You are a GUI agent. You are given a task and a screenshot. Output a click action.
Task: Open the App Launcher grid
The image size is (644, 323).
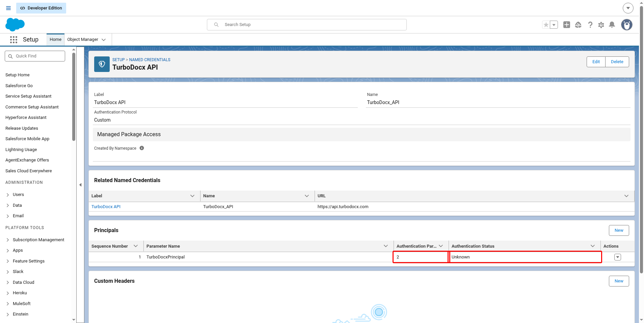(14, 40)
